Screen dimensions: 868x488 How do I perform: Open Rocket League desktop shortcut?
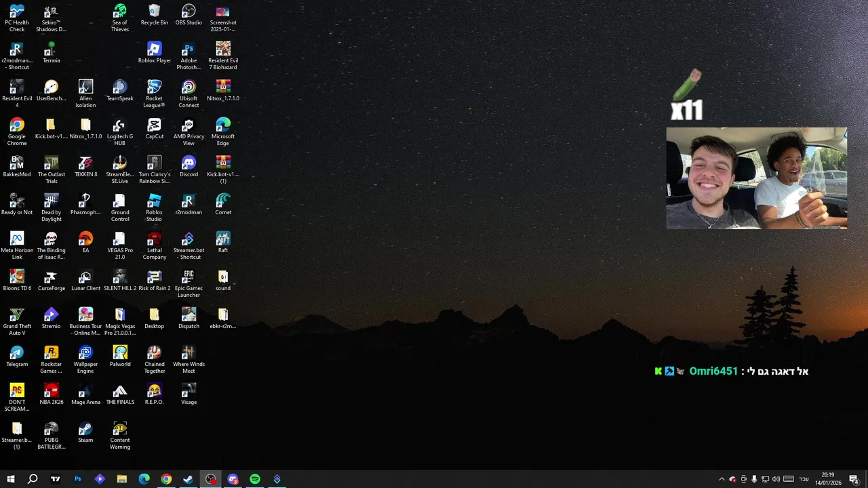(155, 94)
